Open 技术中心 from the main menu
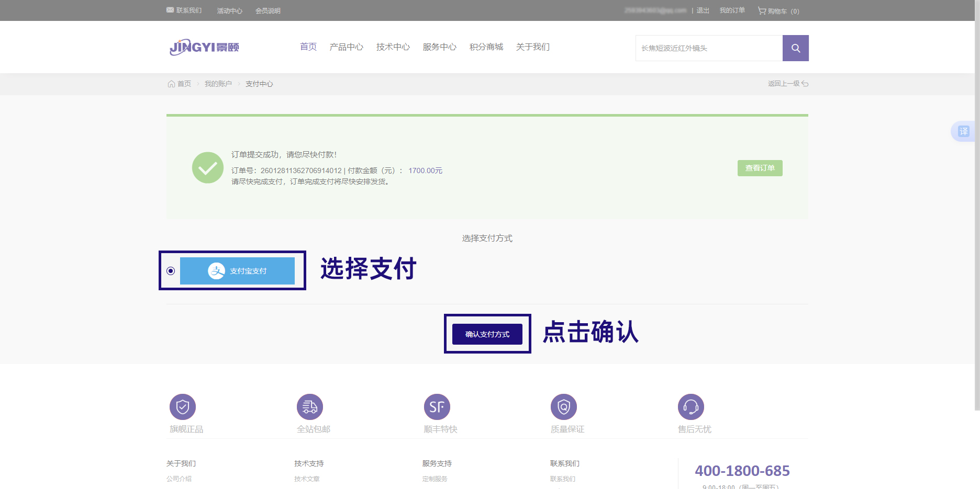 click(393, 47)
